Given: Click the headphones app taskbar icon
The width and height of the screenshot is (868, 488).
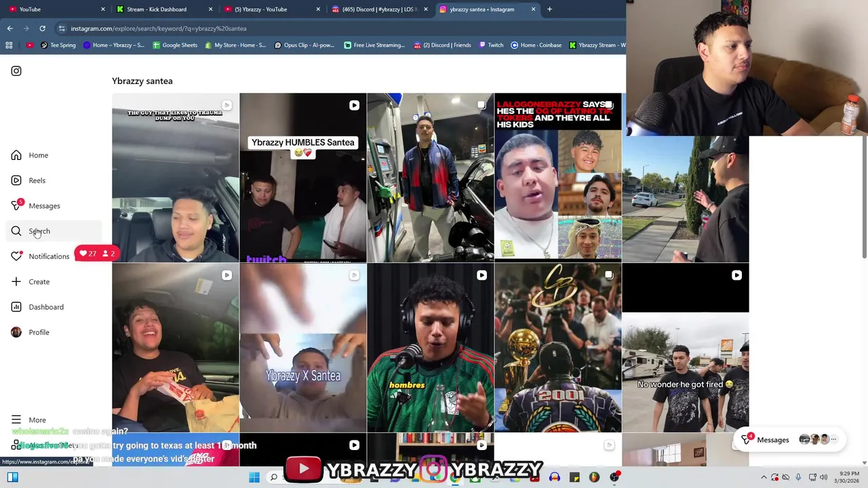Looking at the screenshot, I should pos(555,477).
